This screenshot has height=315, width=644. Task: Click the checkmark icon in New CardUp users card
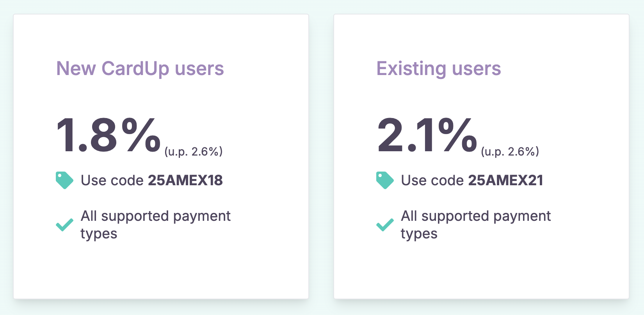tap(64, 225)
